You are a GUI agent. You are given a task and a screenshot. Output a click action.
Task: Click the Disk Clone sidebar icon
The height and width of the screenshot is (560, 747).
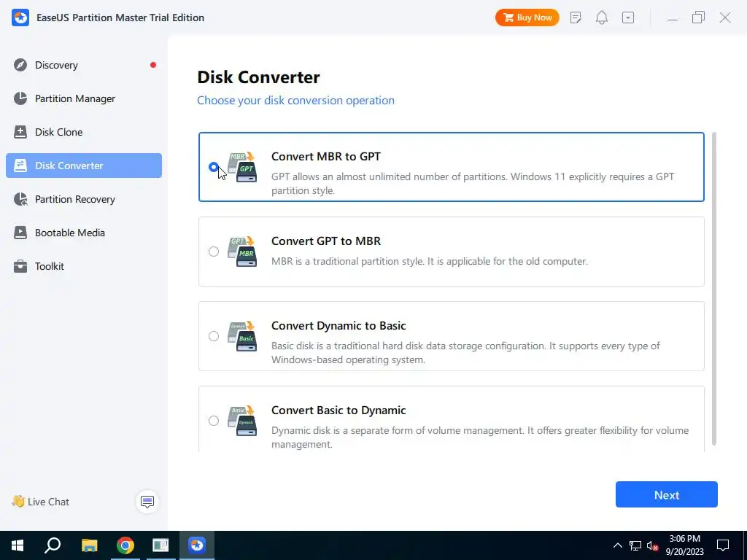pyautogui.click(x=20, y=132)
